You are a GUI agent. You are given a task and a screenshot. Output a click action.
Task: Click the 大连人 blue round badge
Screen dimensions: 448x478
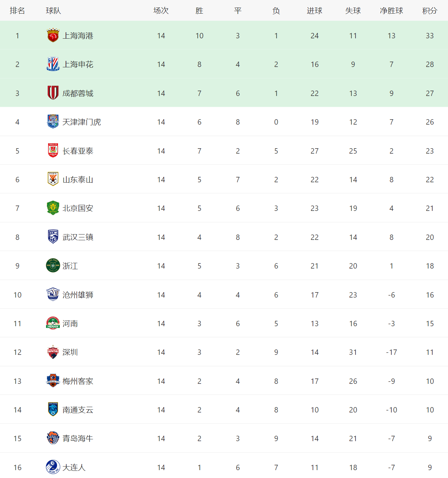[x=53, y=467]
